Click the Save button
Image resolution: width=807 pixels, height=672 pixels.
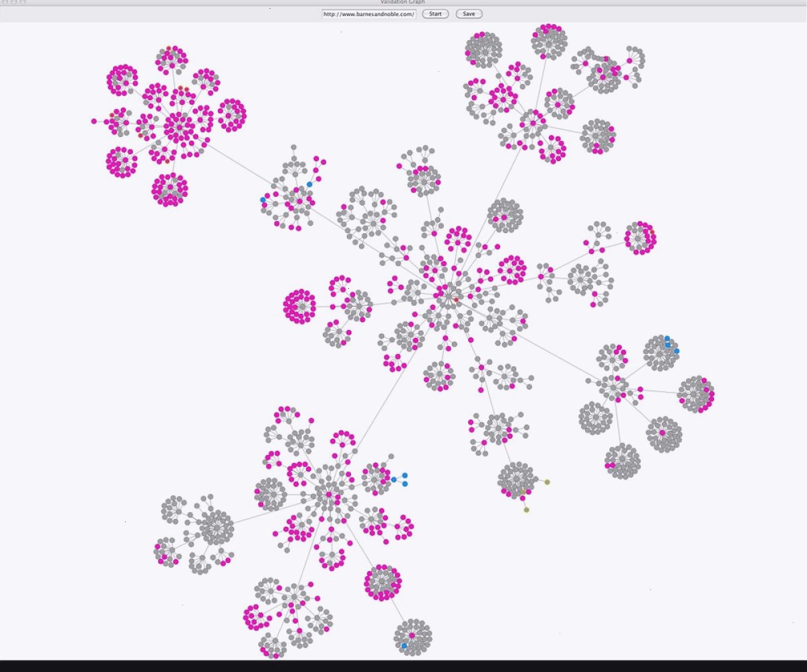point(469,13)
